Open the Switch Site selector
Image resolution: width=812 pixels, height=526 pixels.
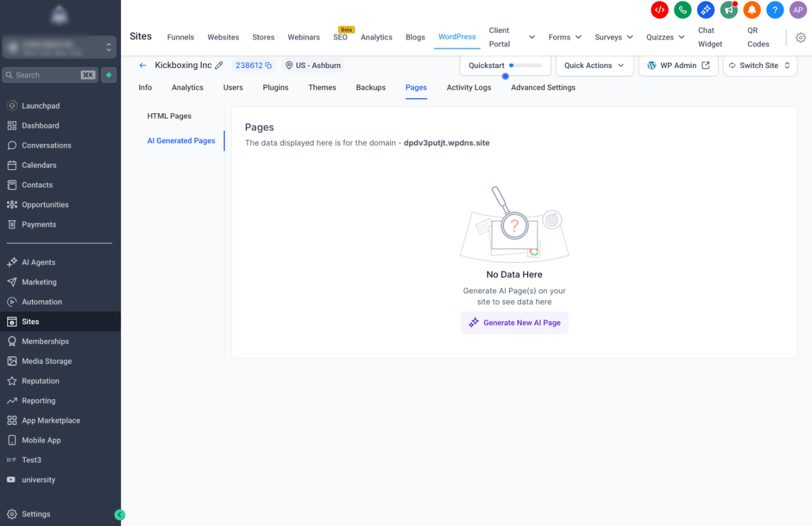(x=760, y=66)
